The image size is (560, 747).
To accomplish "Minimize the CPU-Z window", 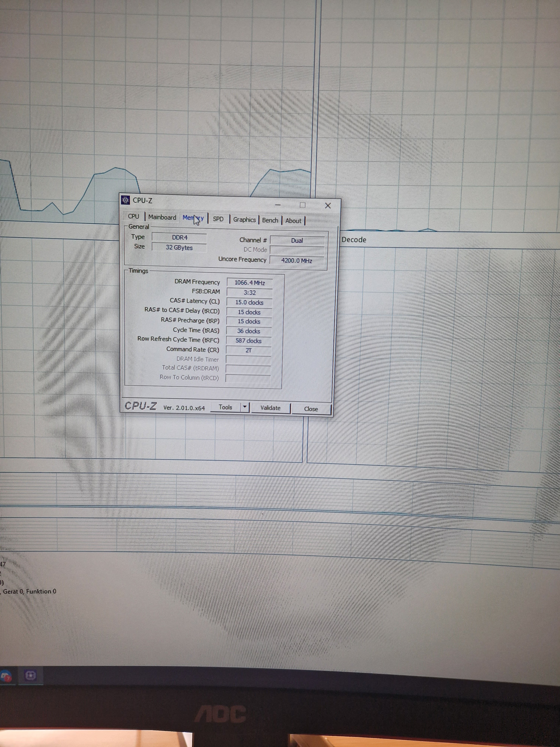I will coord(278,205).
